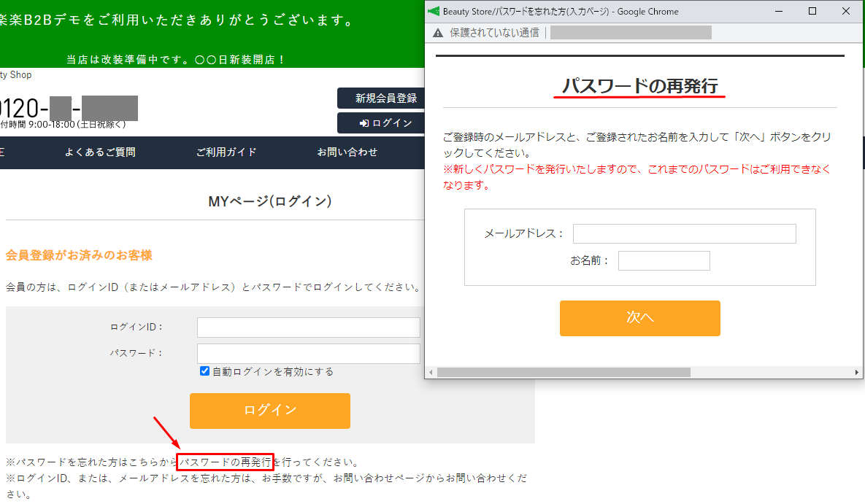Minimize the password reissue popup window
Viewport: 865px width, 504px height.
[x=779, y=11]
